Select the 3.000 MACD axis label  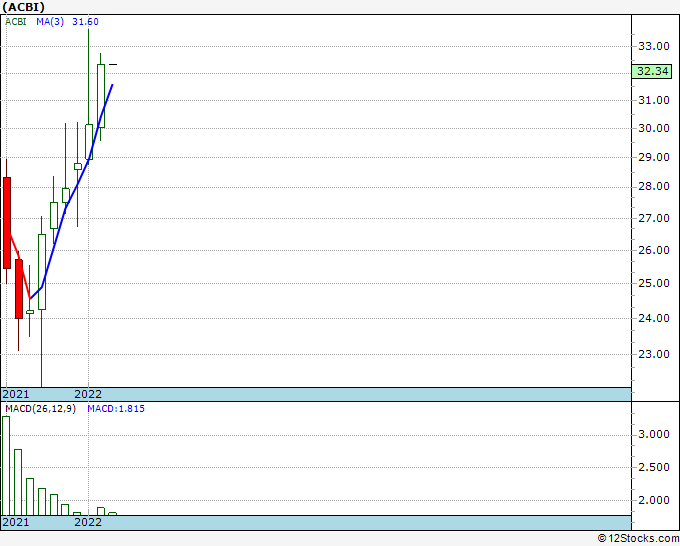[655, 435]
